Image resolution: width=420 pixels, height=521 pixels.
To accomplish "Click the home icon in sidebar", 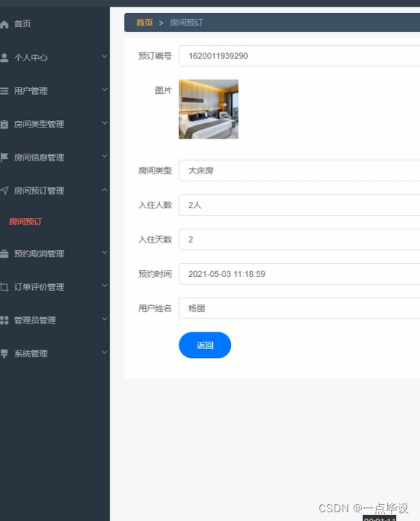I will click(x=4, y=24).
